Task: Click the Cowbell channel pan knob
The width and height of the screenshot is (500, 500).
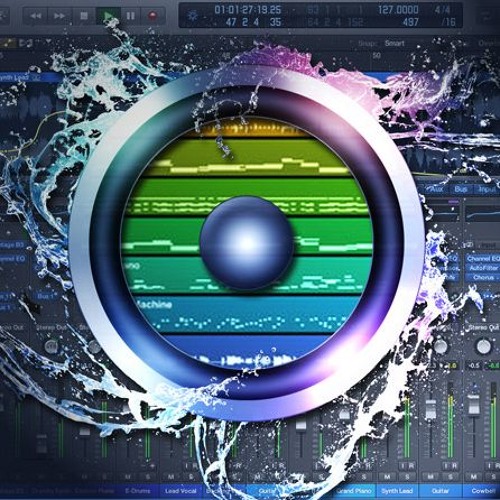Action: click(483, 346)
